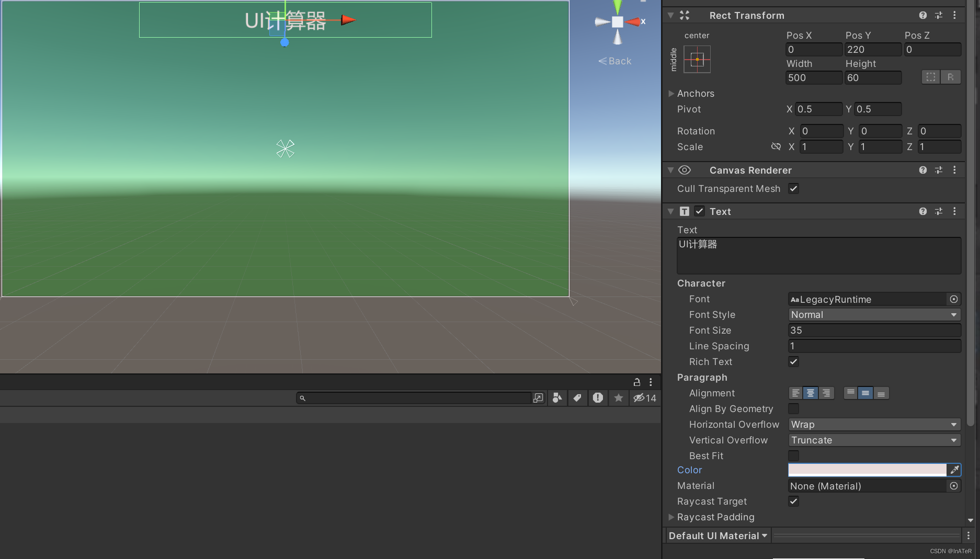Viewport: 980px width, 559px height.
Task: Click the Back button in the scene view
Action: click(x=614, y=61)
